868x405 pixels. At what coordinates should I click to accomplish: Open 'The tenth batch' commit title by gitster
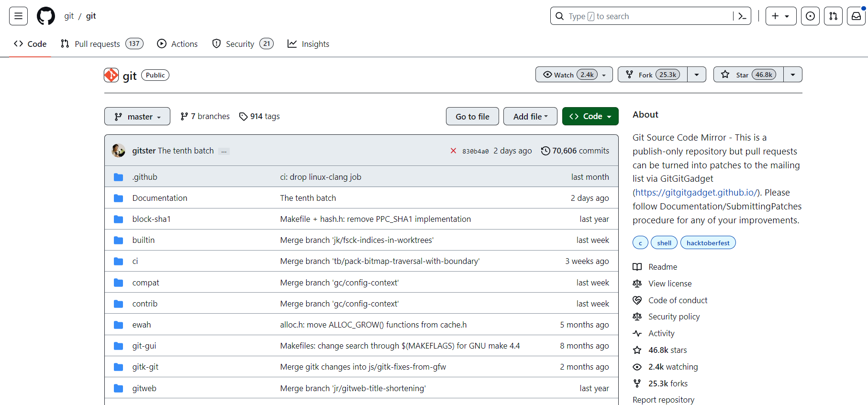[186, 151]
